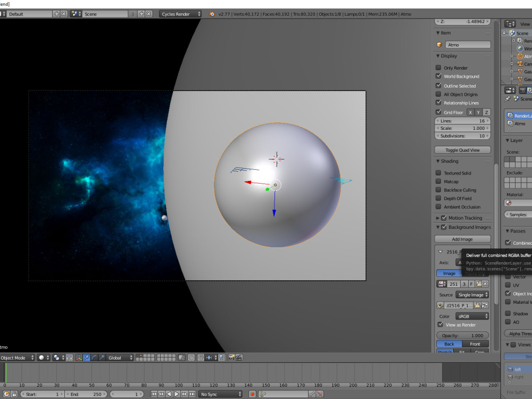Disable World Background checkbox
Screen dimensions: 532x399
pos(438,76)
